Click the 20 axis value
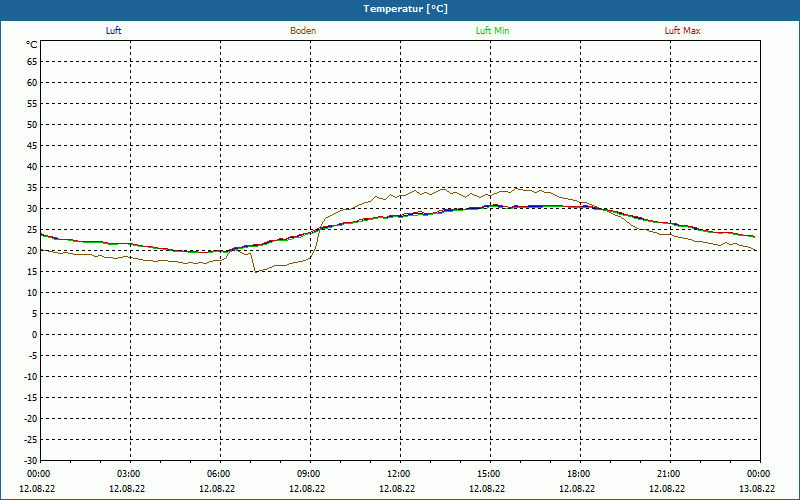Screen dimensions: 800x500 [x=32, y=251]
